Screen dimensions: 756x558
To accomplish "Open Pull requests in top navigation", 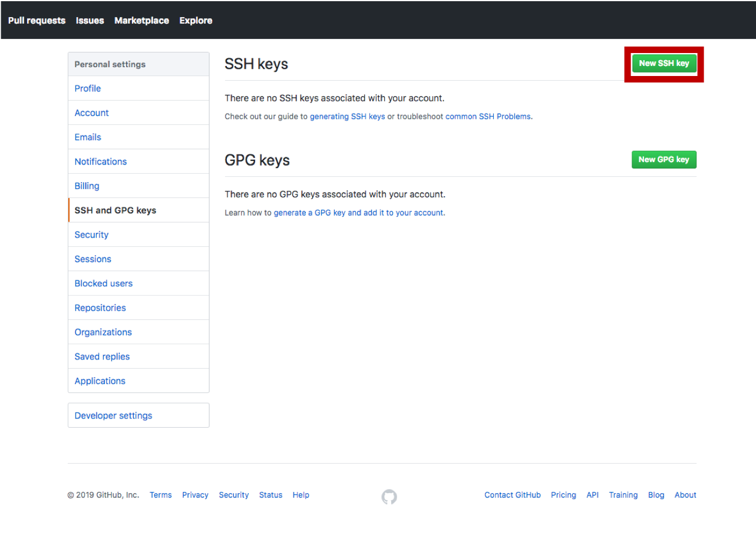I will [37, 21].
